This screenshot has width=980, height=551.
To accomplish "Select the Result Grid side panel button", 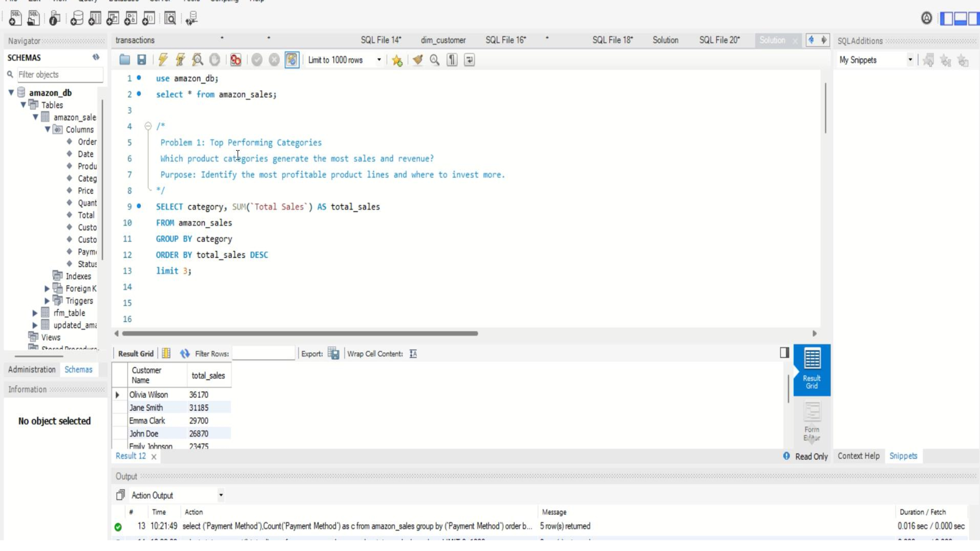I will coord(811,370).
